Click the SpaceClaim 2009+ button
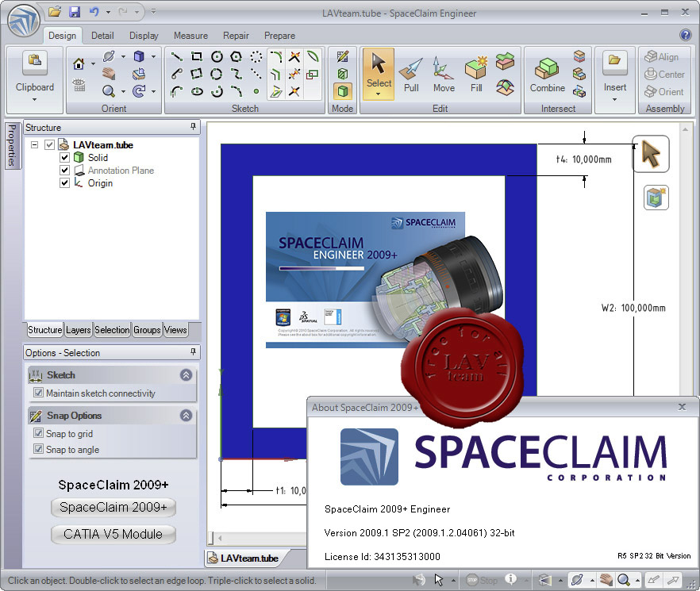 pos(113,508)
